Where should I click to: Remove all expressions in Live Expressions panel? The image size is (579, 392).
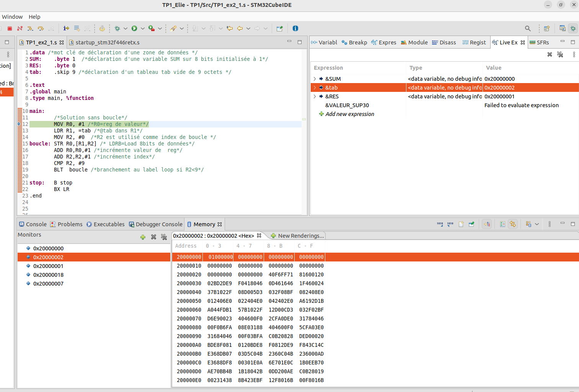[x=560, y=54]
